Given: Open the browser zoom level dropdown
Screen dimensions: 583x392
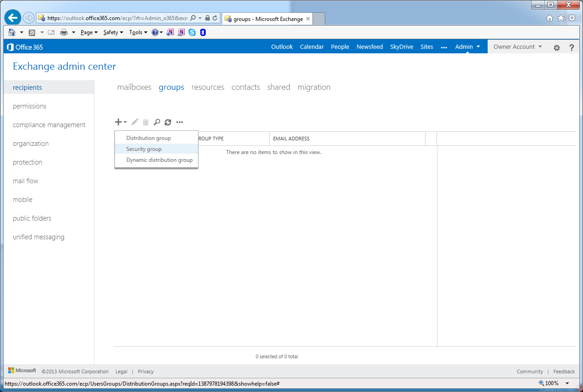Looking at the screenshot, I should tap(567, 383).
